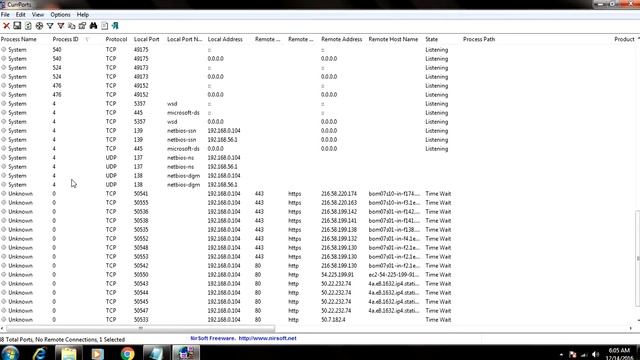The height and width of the screenshot is (360, 640).
Task: Click the Save Selected Items disk icon
Action: coord(17,26)
